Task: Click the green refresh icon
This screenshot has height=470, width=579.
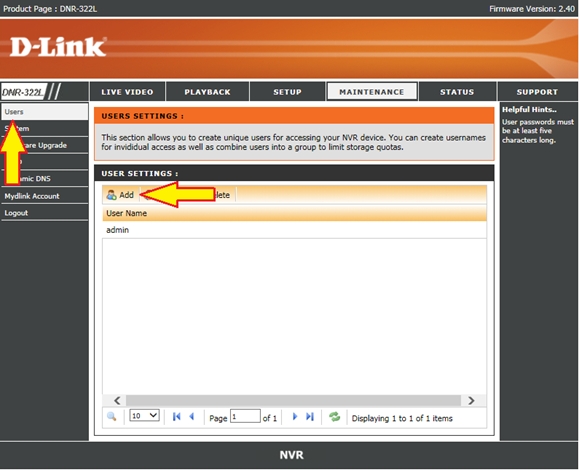Action: [x=335, y=417]
